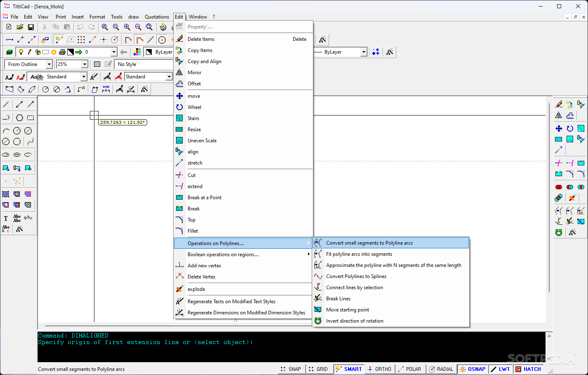Click the Fillet icon in right palette

pyautogui.click(x=581, y=174)
